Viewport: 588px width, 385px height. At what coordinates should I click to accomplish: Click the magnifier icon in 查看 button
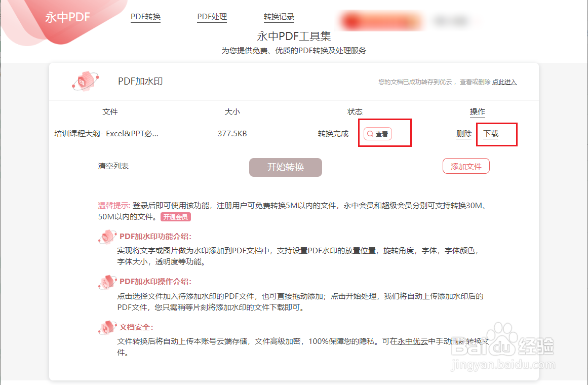click(370, 134)
